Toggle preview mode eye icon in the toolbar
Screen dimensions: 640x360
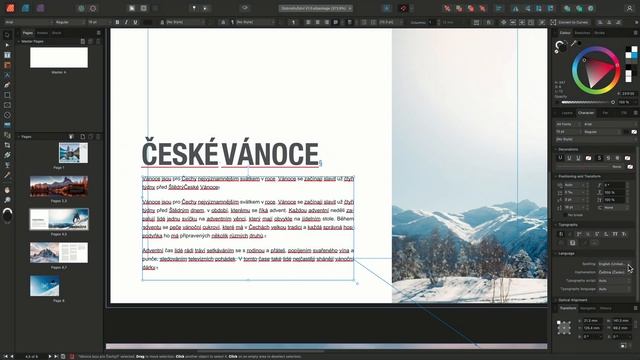[x=244, y=8]
